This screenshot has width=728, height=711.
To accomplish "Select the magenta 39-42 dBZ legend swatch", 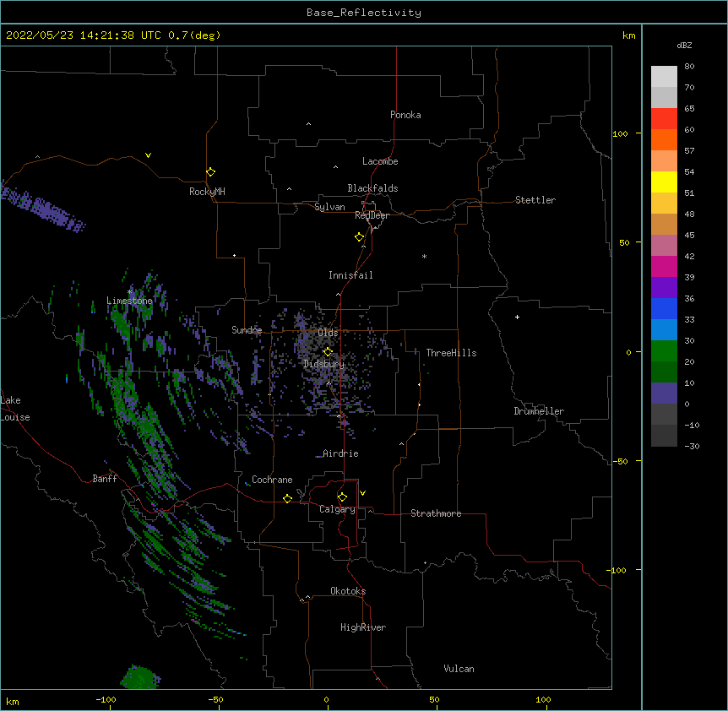I will pos(664,266).
